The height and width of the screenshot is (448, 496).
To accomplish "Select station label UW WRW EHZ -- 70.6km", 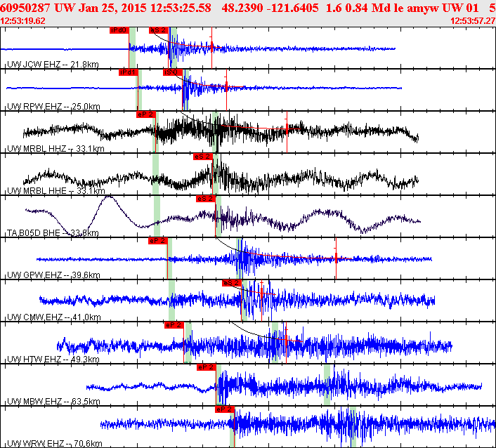I will pos(54,444).
